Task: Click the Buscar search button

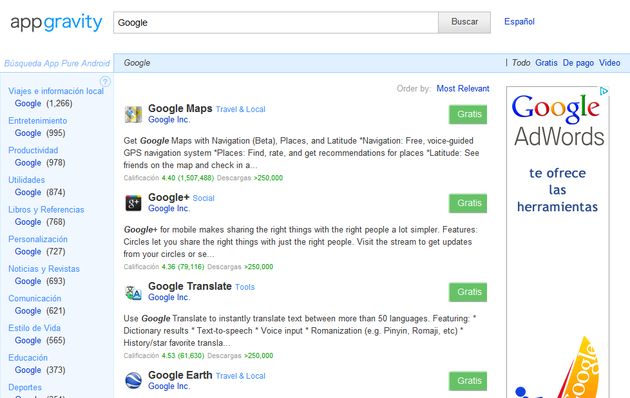Action: tap(464, 22)
